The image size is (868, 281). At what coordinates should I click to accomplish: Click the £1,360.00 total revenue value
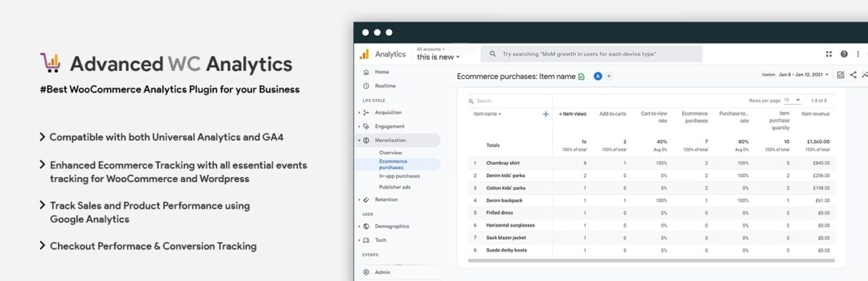click(x=819, y=142)
